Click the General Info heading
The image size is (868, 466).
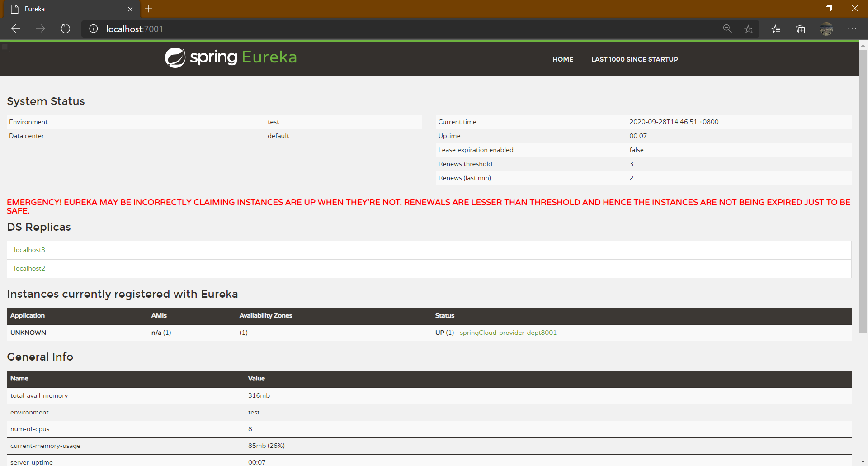[x=40, y=357]
